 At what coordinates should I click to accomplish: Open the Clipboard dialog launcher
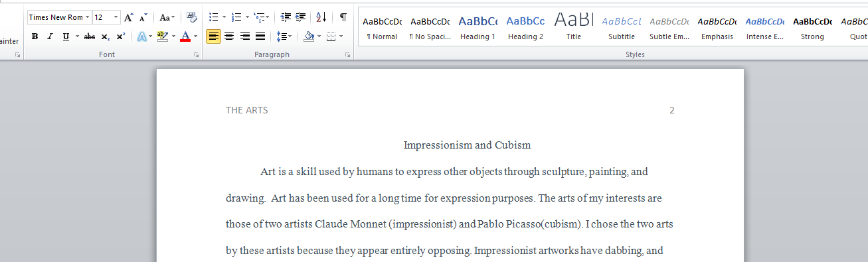pyautogui.click(x=17, y=55)
